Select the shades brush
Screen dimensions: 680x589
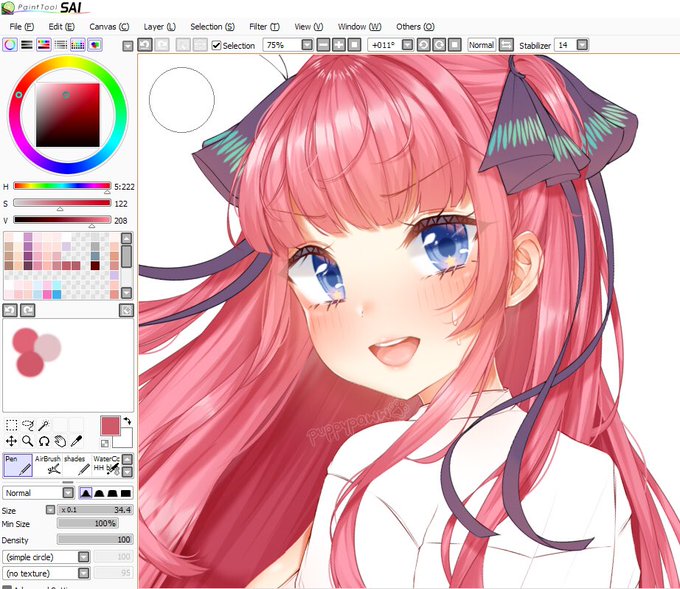coord(77,465)
